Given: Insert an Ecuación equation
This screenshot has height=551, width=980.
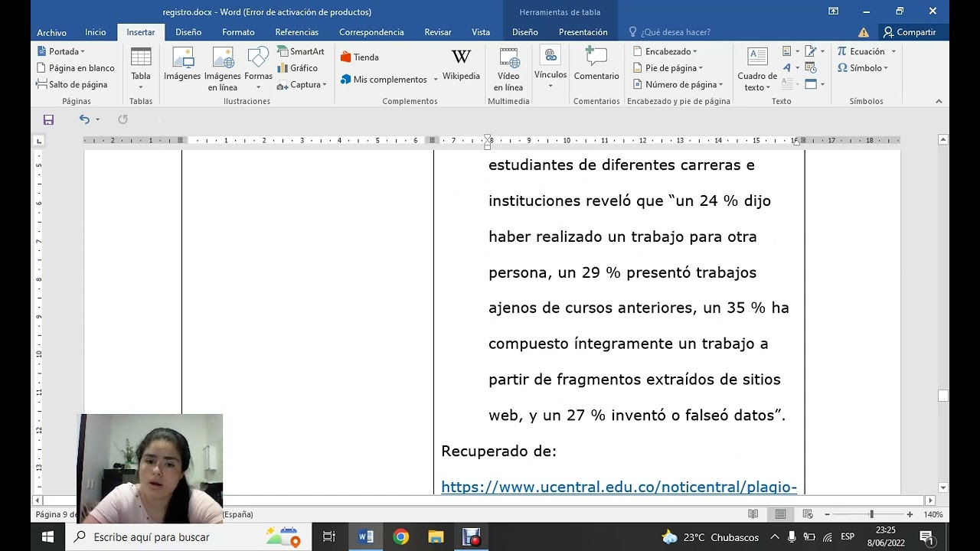Looking at the screenshot, I should coord(861,51).
